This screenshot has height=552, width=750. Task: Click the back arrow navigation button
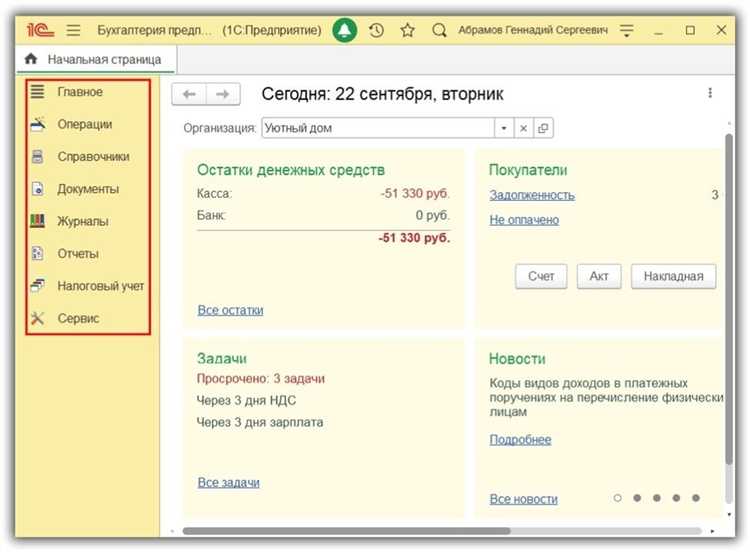pyautogui.click(x=188, y=94)
